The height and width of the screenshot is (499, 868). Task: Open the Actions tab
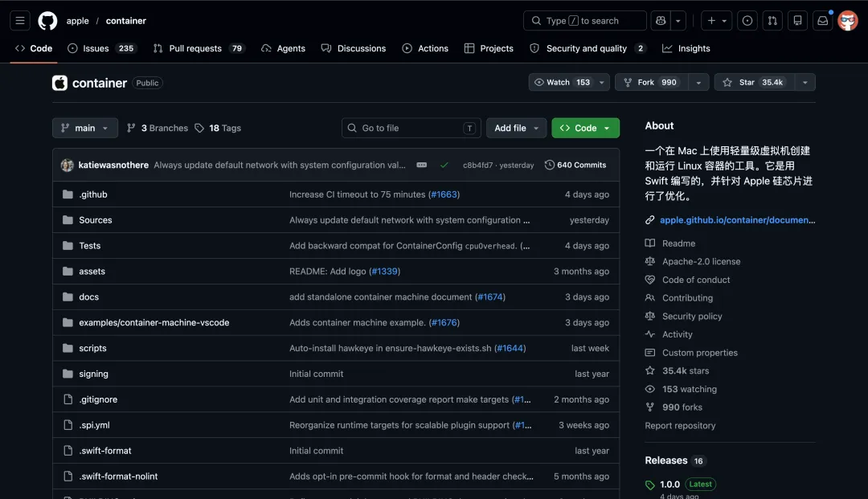(x=425, y=48)
